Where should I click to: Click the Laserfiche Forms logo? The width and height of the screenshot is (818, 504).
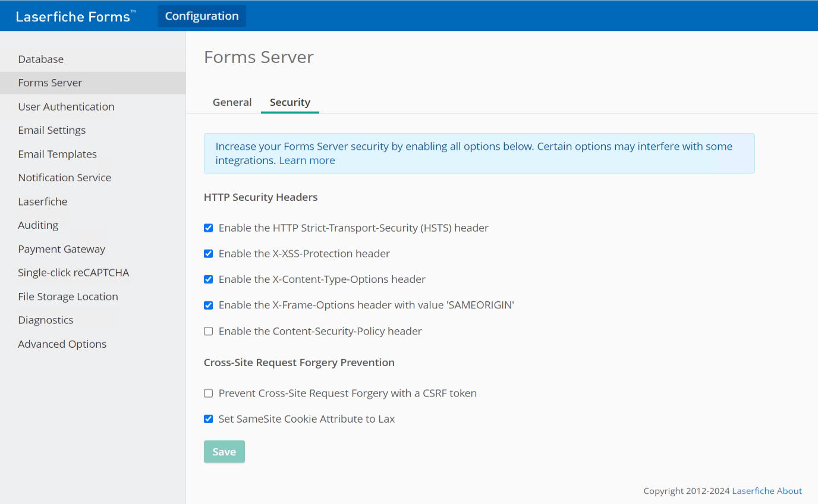pyautogui.click(x=75, y=16)
